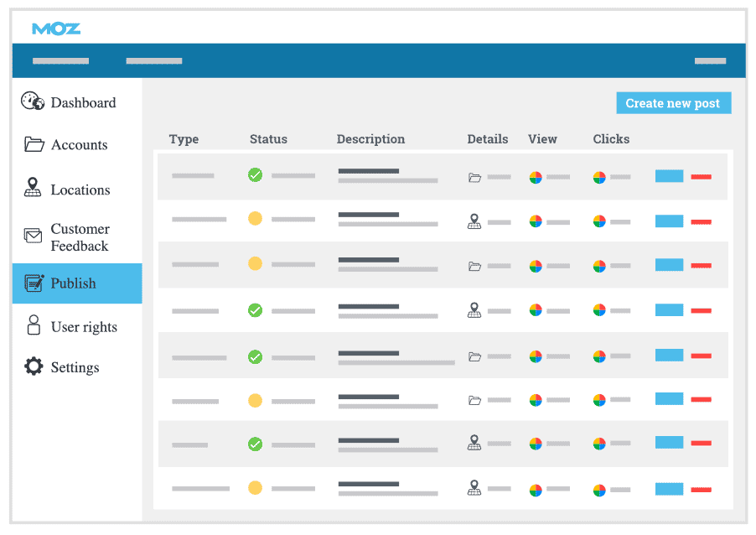Click the red delete button in last row
756x535 pixels.
[x=702, y=489]
